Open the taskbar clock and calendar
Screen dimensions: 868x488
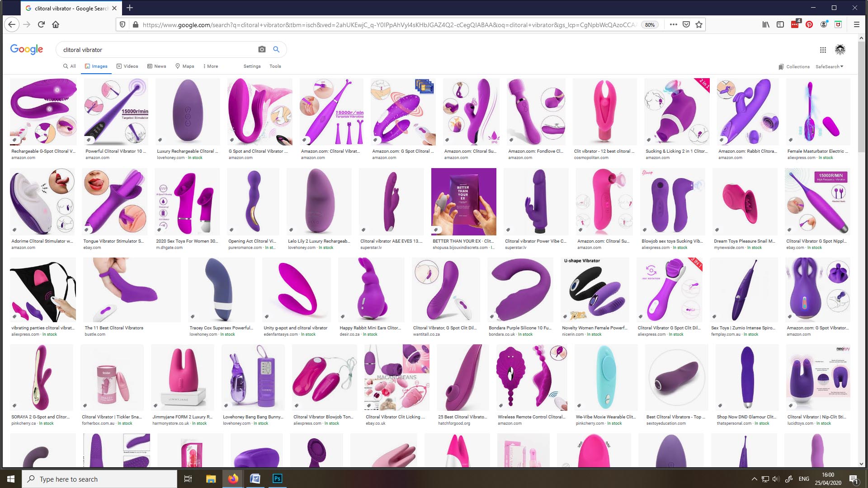pyautogui.click(x=828, y=479)
